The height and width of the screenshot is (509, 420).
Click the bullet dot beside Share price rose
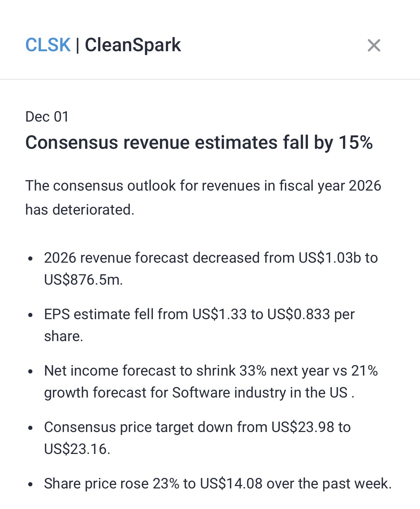pos(31,484)
